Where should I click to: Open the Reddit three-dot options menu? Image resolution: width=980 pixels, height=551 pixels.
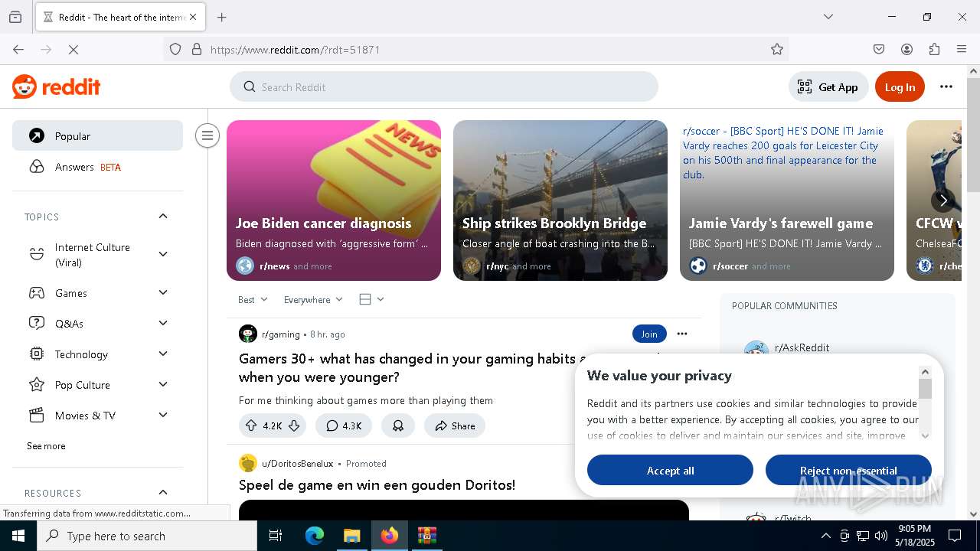coord(946,86)
